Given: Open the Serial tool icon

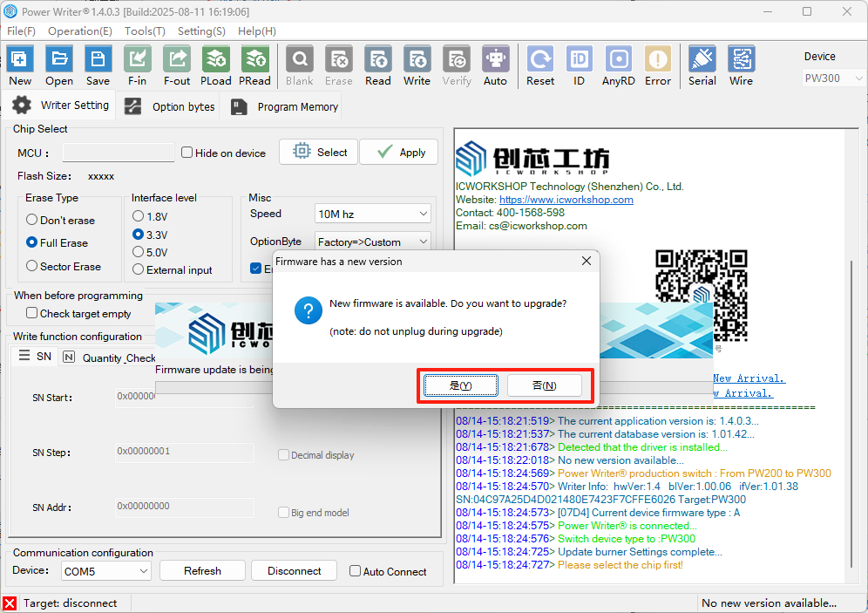Looking at the screenshot, I should coord(702,65).
